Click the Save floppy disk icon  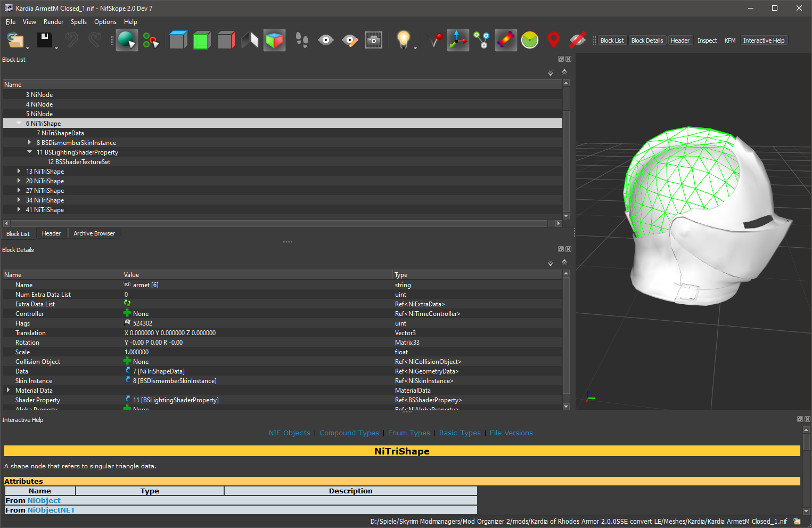pyautogui.click(x=45, y=40)
